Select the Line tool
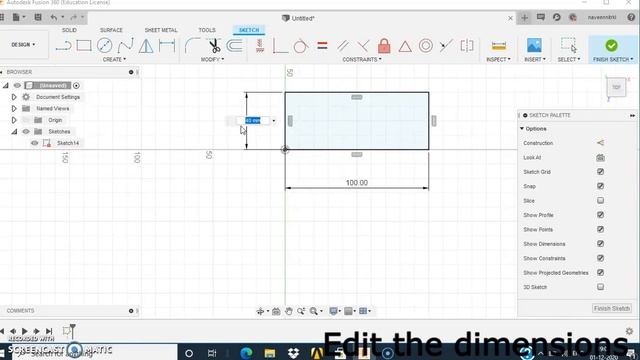This screenshot has height=360, width=640. (63, 46)
